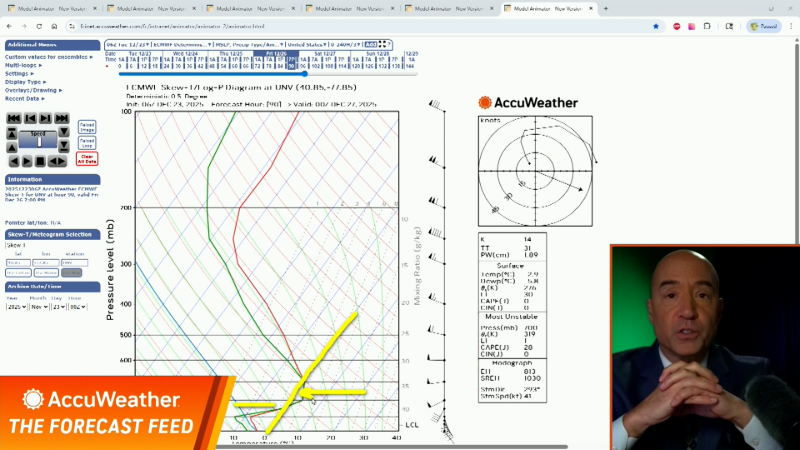
Task: Open the archive Month dropdown
Action: (x=40, y=306)
